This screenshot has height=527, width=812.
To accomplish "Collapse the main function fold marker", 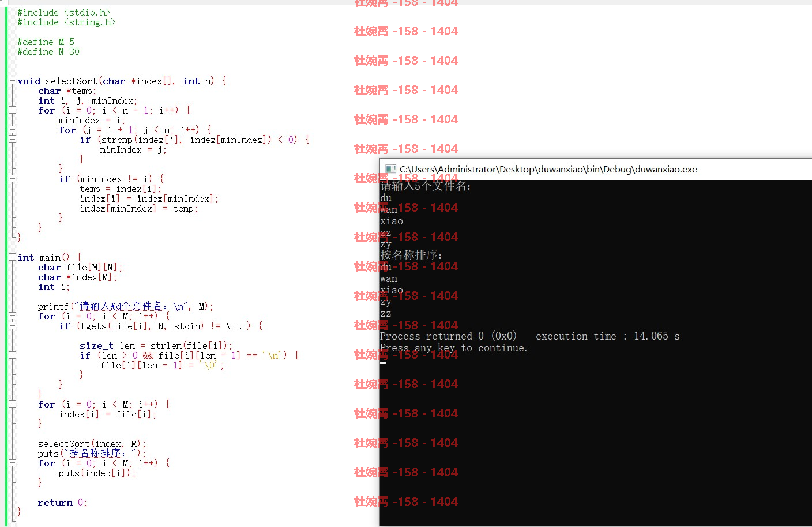I will [12, 257].
